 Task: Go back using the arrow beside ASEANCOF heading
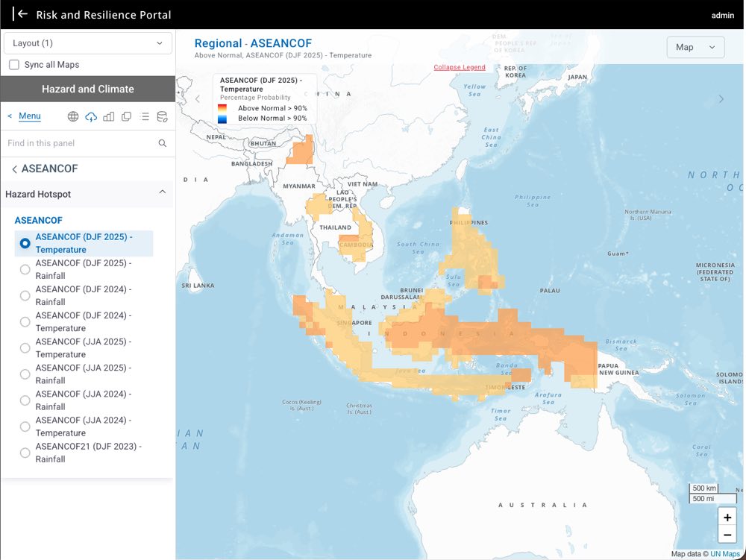[x=14, y=169]
